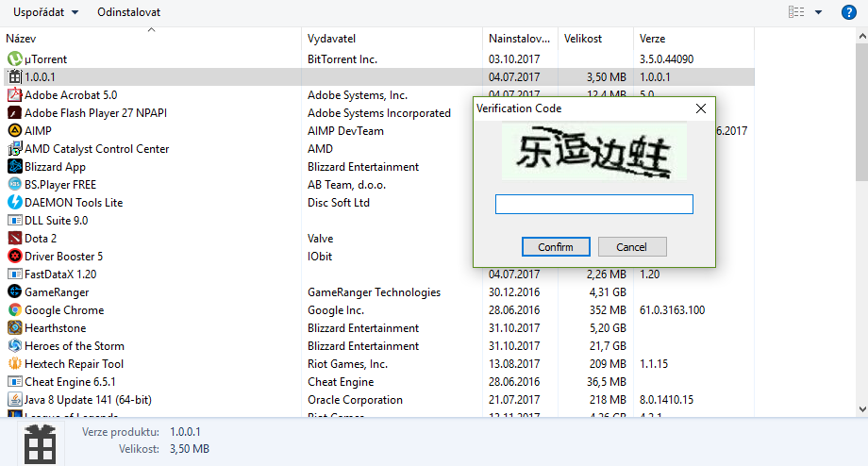Click the Heroes of the Storm icon
Image resolution: width=868 pixels, height=466 pixels.
coord(15,346)
